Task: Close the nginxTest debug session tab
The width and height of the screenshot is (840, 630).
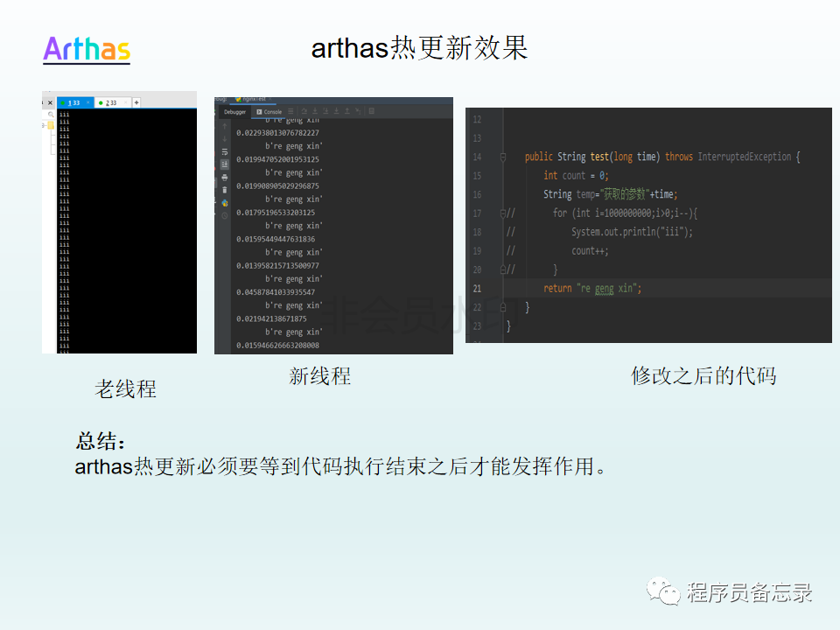Action: pyautogui.click(x=270, y=99)
